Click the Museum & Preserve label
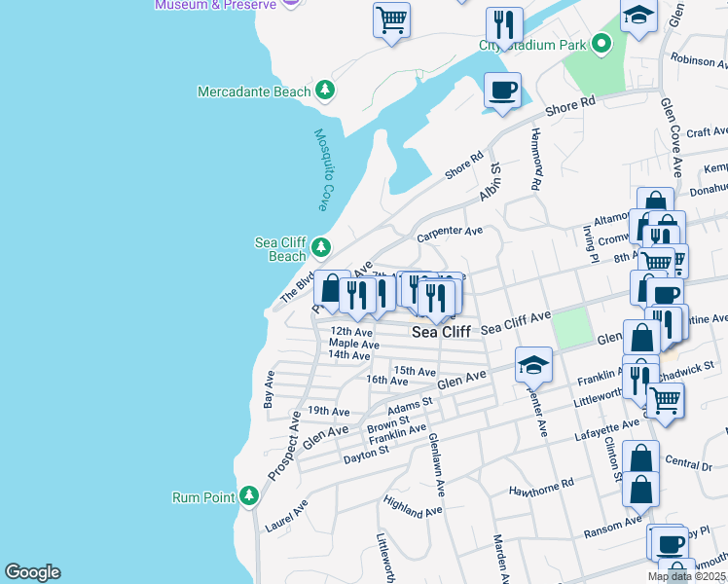 (x=215, y=5)
